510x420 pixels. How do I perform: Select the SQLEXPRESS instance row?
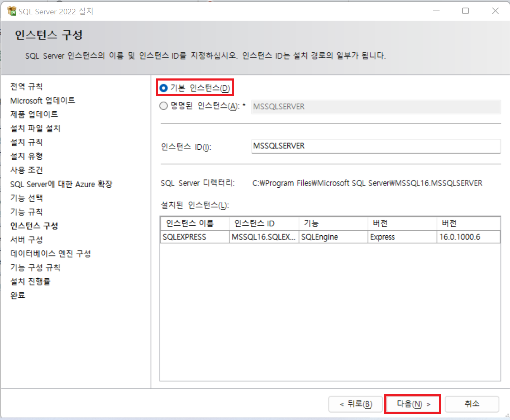coord(330,237)
